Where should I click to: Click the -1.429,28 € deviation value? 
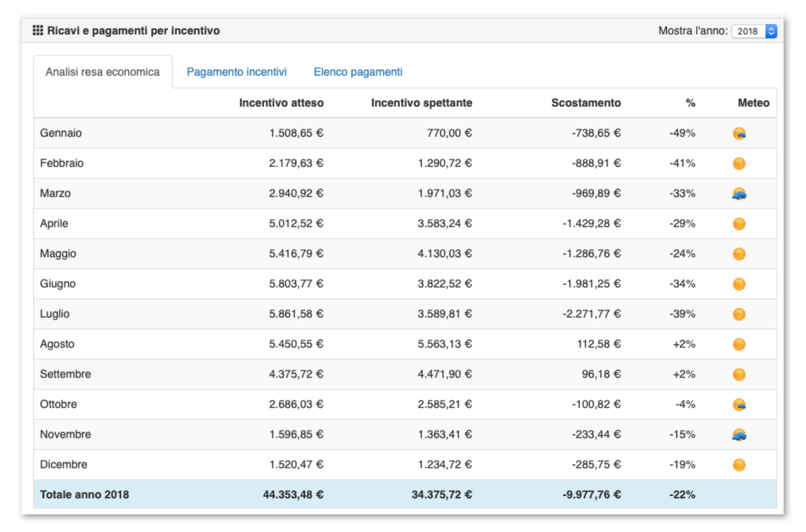click(592, 223)
